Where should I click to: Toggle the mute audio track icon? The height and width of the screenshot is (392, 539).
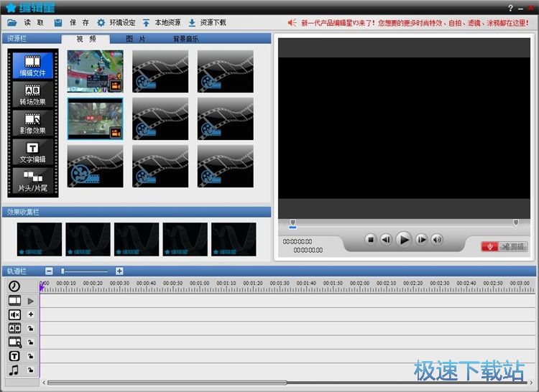point(14,314)
